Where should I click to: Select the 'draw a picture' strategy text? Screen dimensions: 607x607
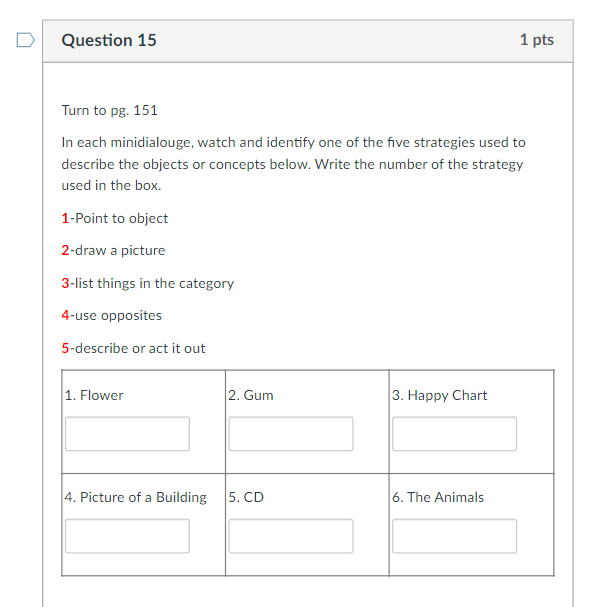[120, 250]
